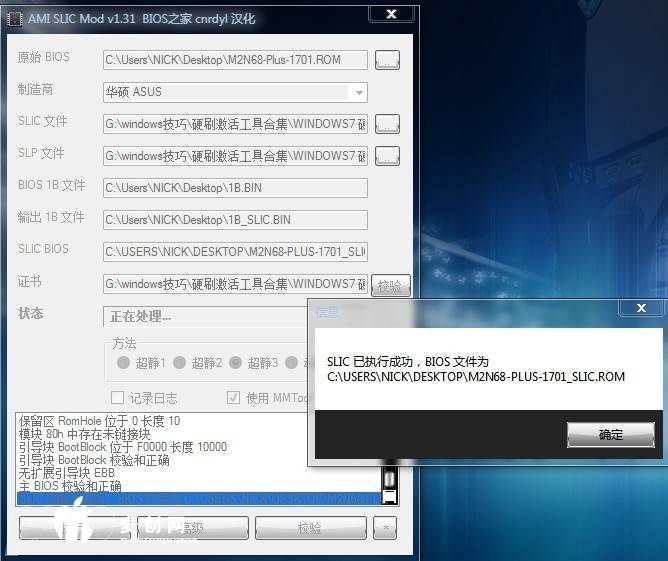
Task: Click the log list scrollbar down arrow
Action: point(390,496)
